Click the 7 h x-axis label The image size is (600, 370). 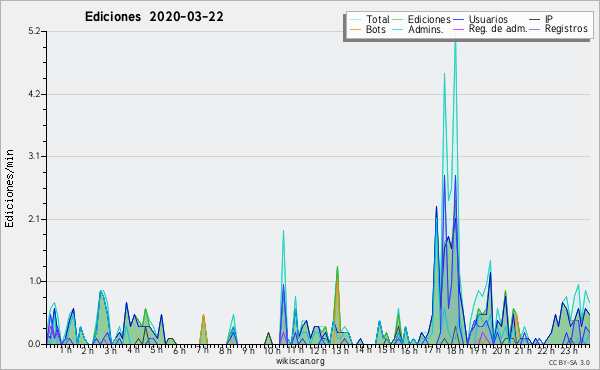point(202,350)
